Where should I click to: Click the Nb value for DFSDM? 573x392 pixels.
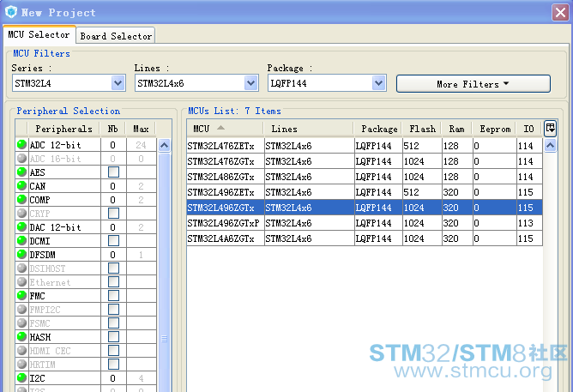pyautogui.click(x=113, y=255)
